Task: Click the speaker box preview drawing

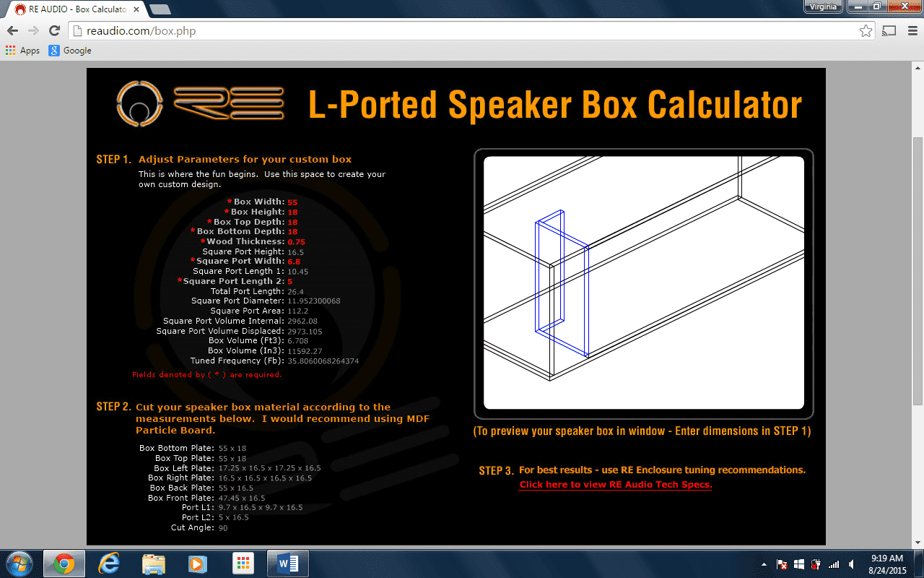Action: tap(644, 282)
